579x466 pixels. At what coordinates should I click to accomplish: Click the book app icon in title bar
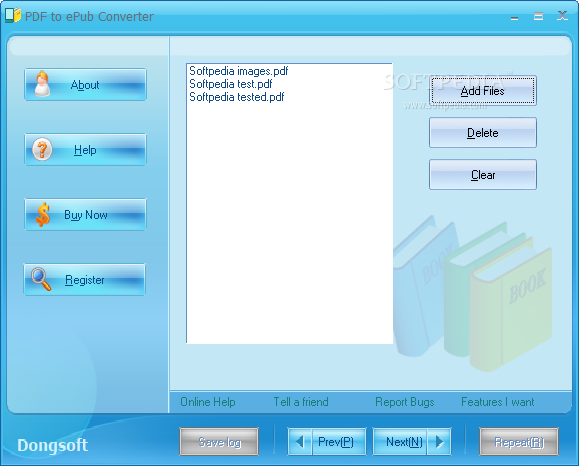[13, 16]
